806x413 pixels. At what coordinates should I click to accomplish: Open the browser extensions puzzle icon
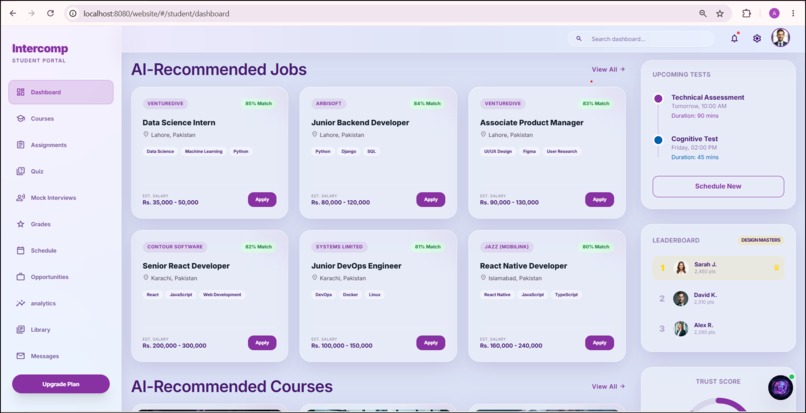click(x=746, y=13)
